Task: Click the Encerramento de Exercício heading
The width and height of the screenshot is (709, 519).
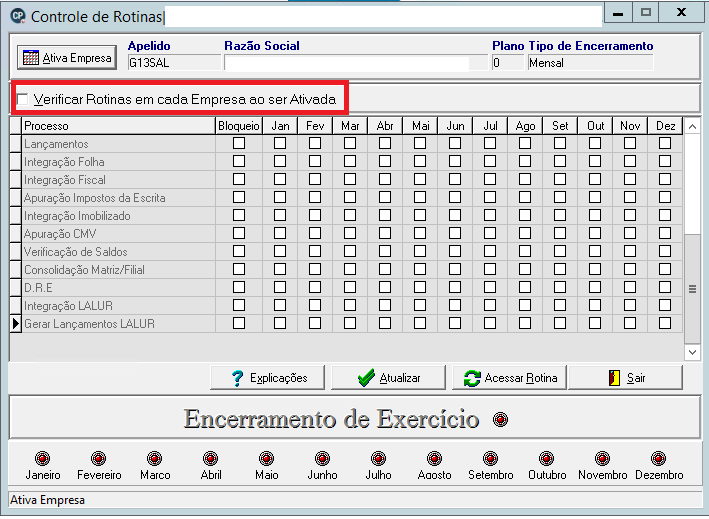Action: click(x=331, y=419)
